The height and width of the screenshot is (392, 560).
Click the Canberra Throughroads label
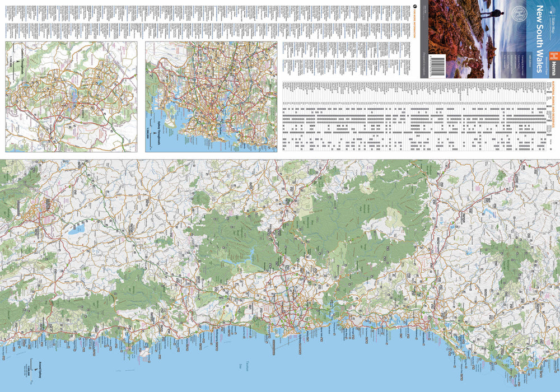(23, 61)
